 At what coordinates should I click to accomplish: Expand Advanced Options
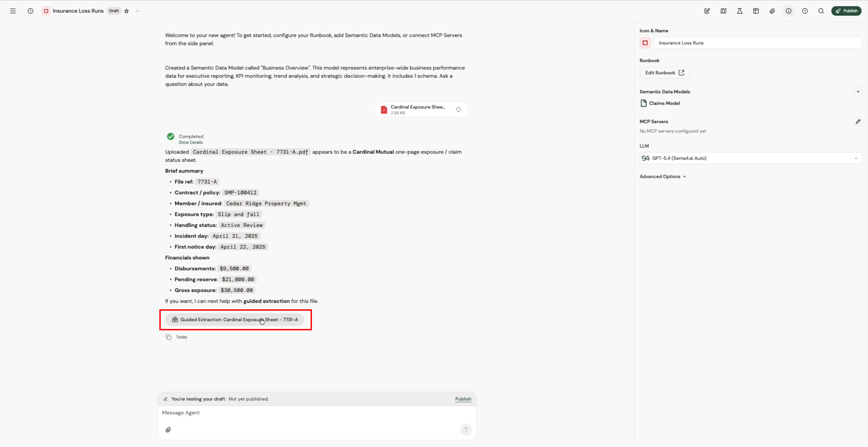click(x=663, y=176)
